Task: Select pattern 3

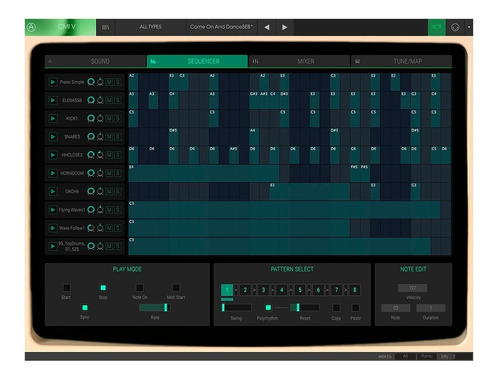Action: coord(263,290)
